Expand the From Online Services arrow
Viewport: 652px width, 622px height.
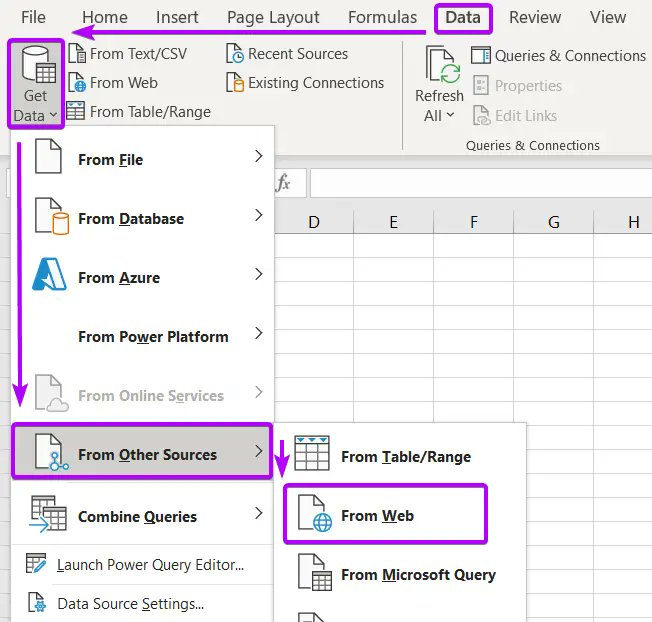coord(259,392)
